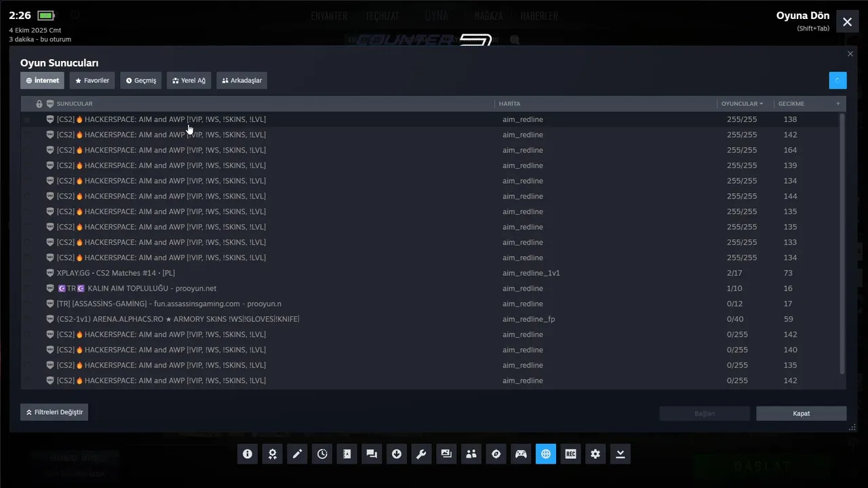Select the Yerel Ağ tab
Image resolution: width=868 pixels, height=488 pixels.
[189, 81]
